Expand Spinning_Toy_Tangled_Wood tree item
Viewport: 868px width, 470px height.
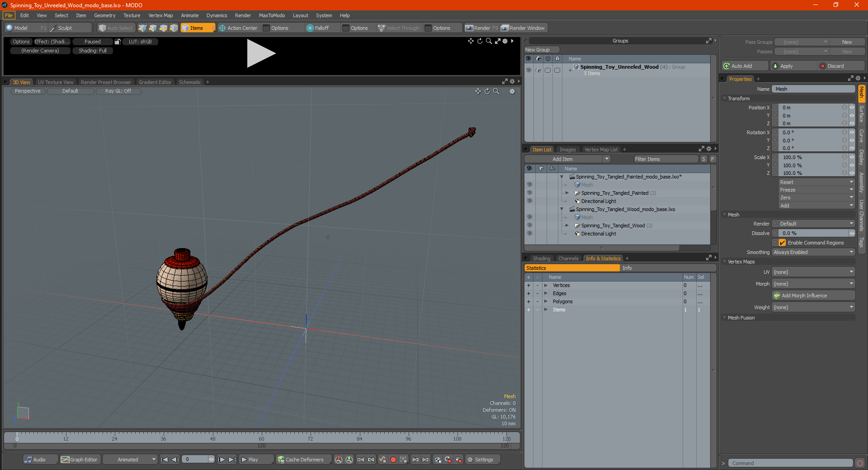(x=567, y=226)
